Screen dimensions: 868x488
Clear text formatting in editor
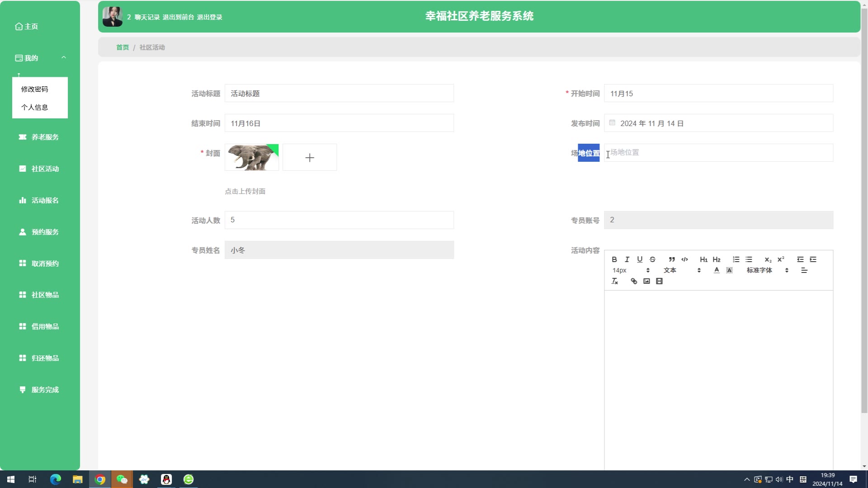615,281
